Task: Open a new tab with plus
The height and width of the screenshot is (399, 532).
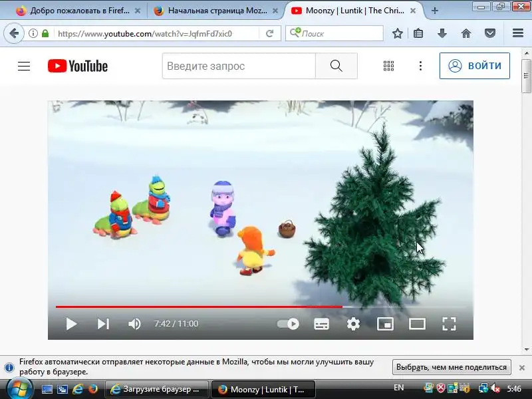Action: tap(435, 11)
